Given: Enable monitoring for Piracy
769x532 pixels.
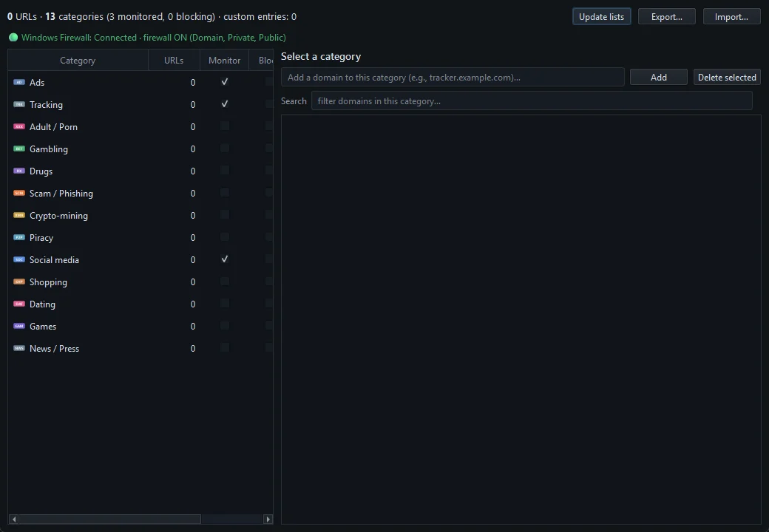Looking at the screenshot, I should click(x=225, y=237).
